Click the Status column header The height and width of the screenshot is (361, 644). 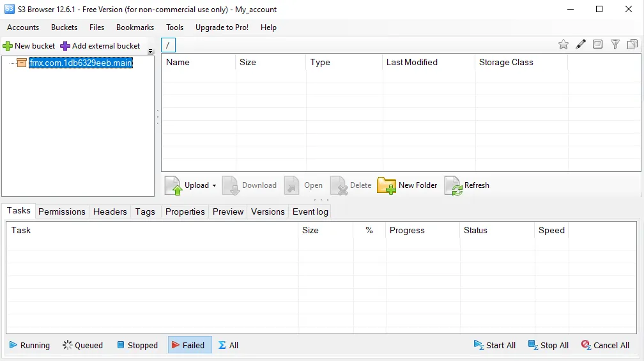click(497, 231)
